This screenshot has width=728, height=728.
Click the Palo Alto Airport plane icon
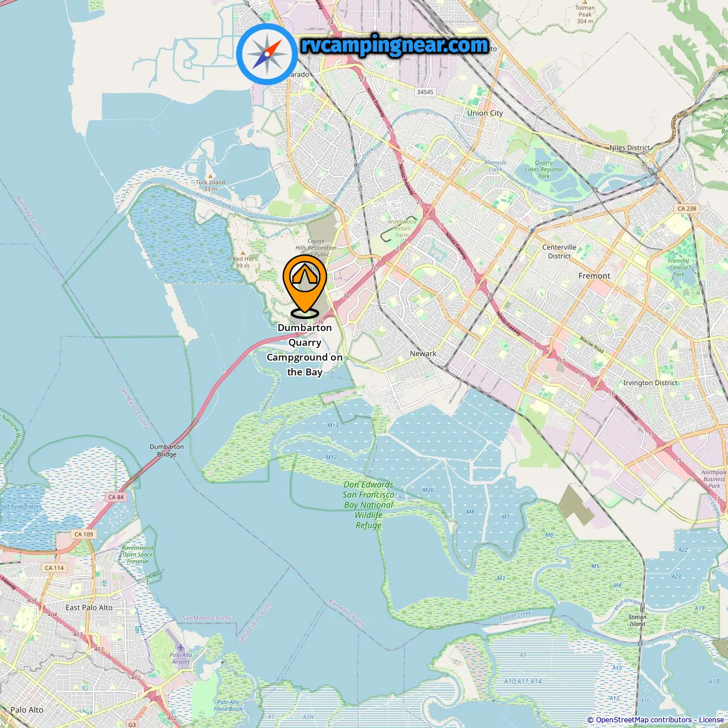(x=180, y=647)
